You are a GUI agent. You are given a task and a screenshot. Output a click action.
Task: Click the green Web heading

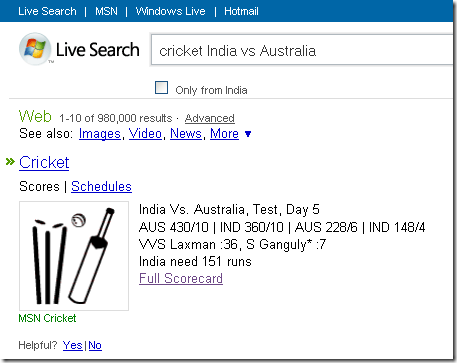tap(35, 116)
